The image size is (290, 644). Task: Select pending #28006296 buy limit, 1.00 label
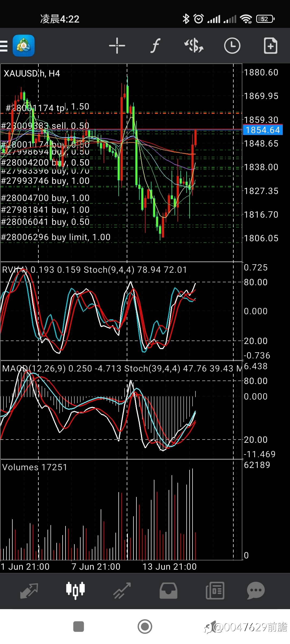click(56, 237)
